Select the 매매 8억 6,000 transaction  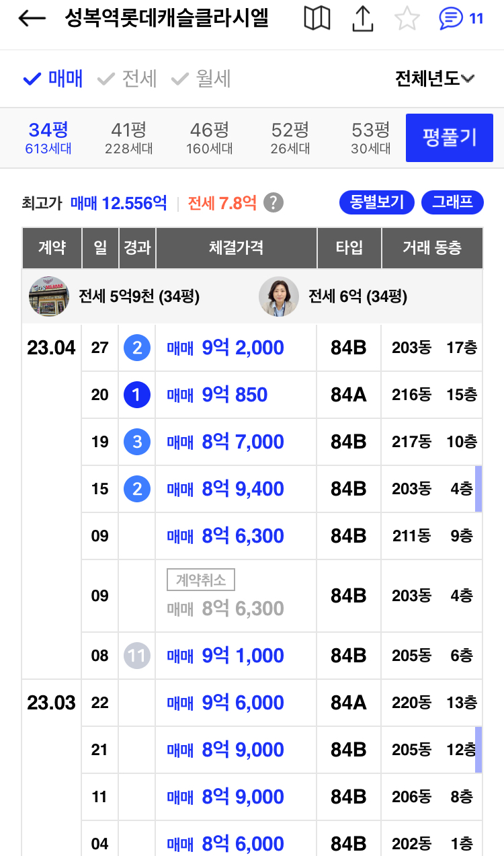click(x=226, y=844)
